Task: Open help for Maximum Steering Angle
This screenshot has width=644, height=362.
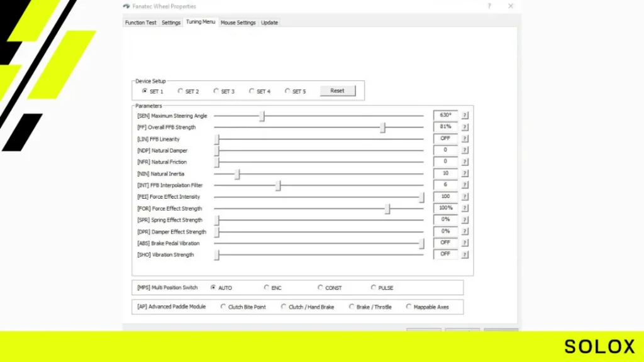Action: (x=465, y=116)
